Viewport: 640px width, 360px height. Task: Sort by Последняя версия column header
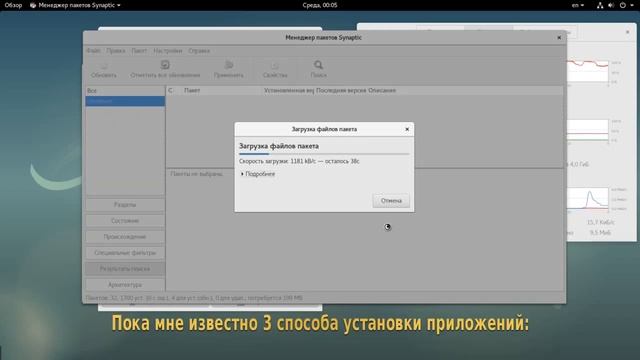click(x=341, y=91)
